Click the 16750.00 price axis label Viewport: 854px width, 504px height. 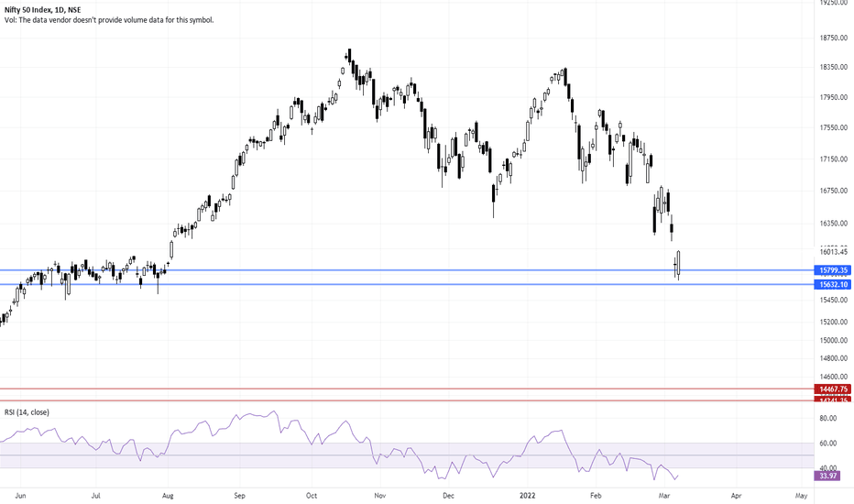[x=833, y=191]
